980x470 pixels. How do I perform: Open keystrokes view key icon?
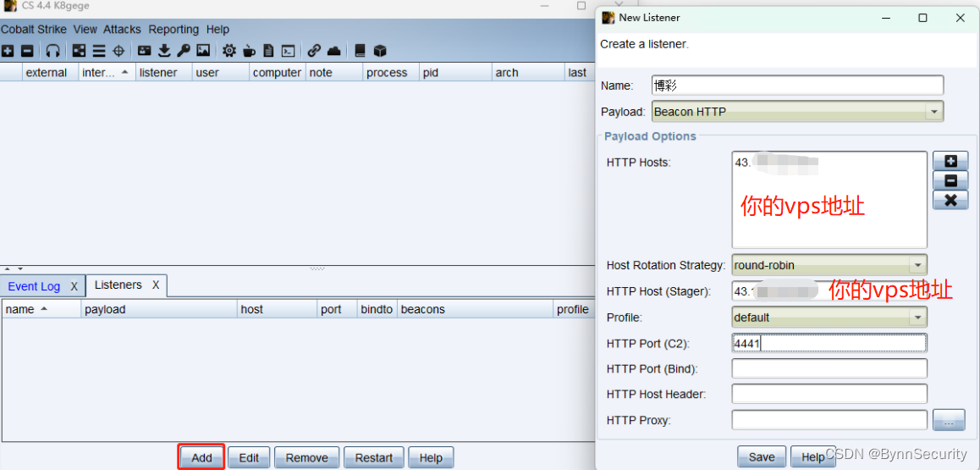click(x=183, y=51)
